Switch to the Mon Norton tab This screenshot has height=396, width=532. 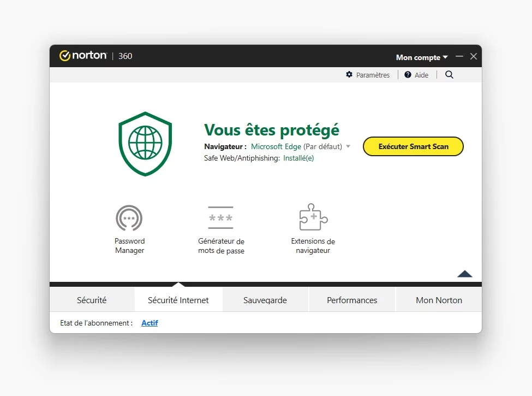pyautogui.click(x=439, y=300)
